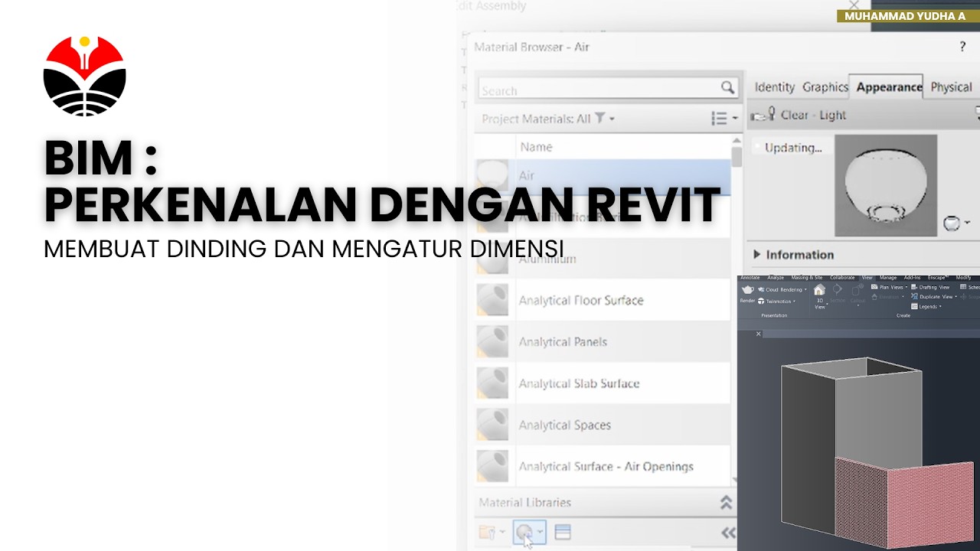Click the Analytical Slab Surface material thumbnail

(x=492, y=383)
